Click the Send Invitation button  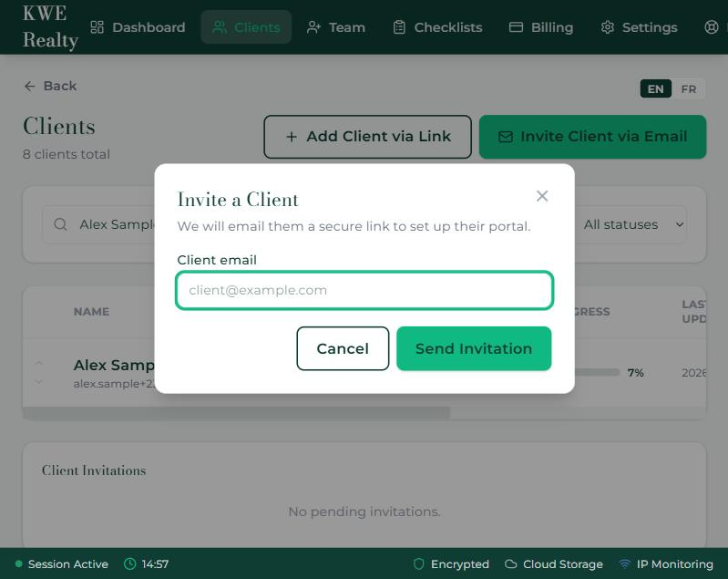coord(474,348)
